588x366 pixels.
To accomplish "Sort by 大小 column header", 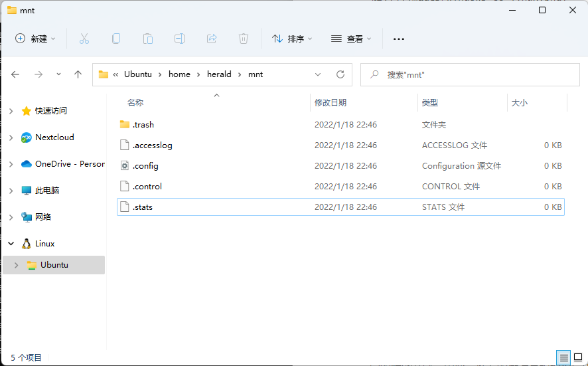I will [520, 102].
